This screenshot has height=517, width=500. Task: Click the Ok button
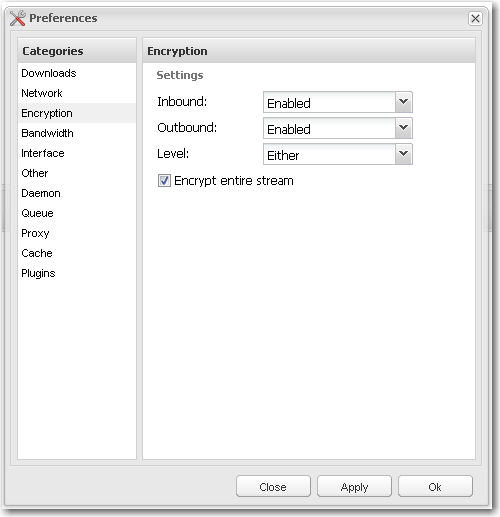[435, 487]
